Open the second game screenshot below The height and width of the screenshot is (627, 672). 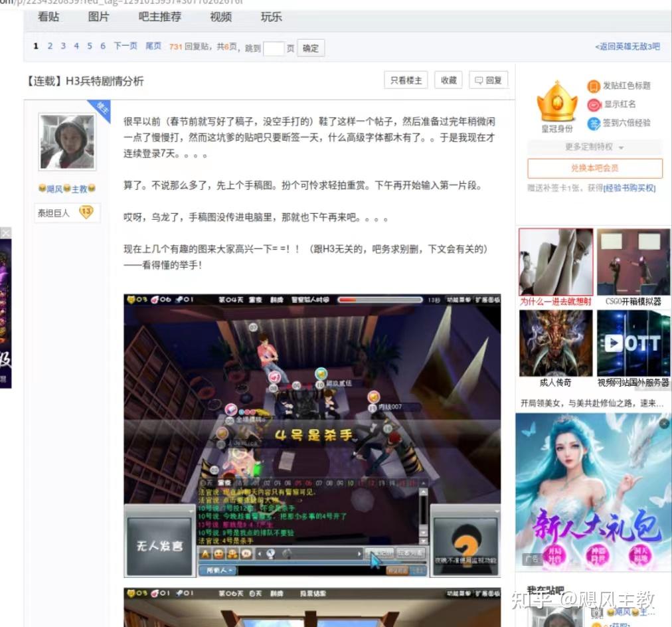click(x=312, y=607)
